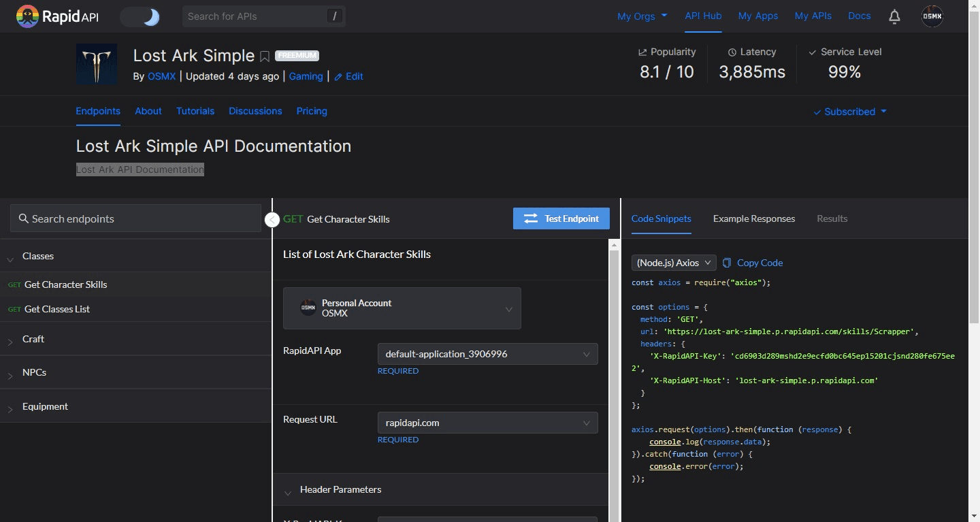This screenshot has width=980, height=522.
Task: Switch to Code Snippets tab
Action: [661, 218]
